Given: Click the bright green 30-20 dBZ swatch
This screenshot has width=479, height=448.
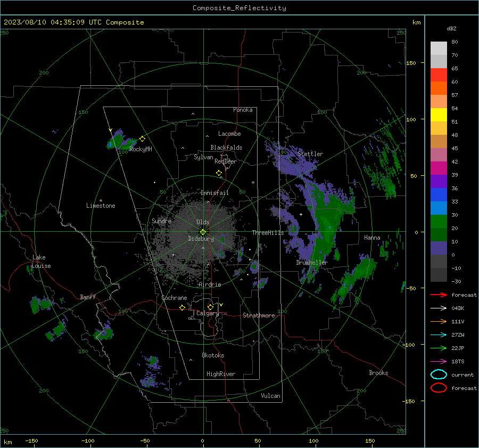Looking at the screenshot, I should 439,222.
